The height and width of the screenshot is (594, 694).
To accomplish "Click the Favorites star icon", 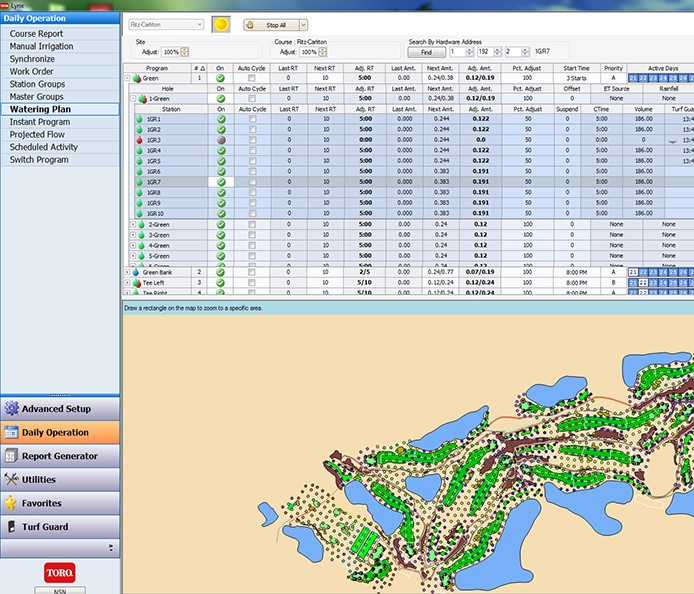I will tap(11, 503).
